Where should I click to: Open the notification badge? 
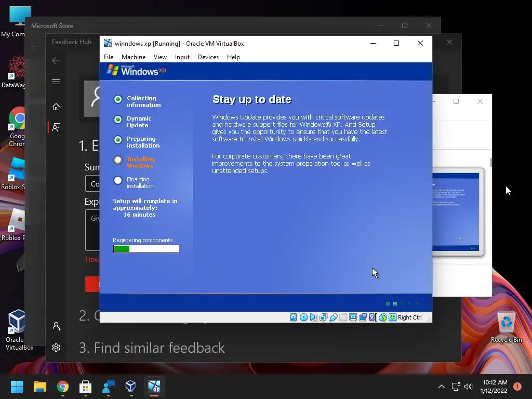coord(517,387)
